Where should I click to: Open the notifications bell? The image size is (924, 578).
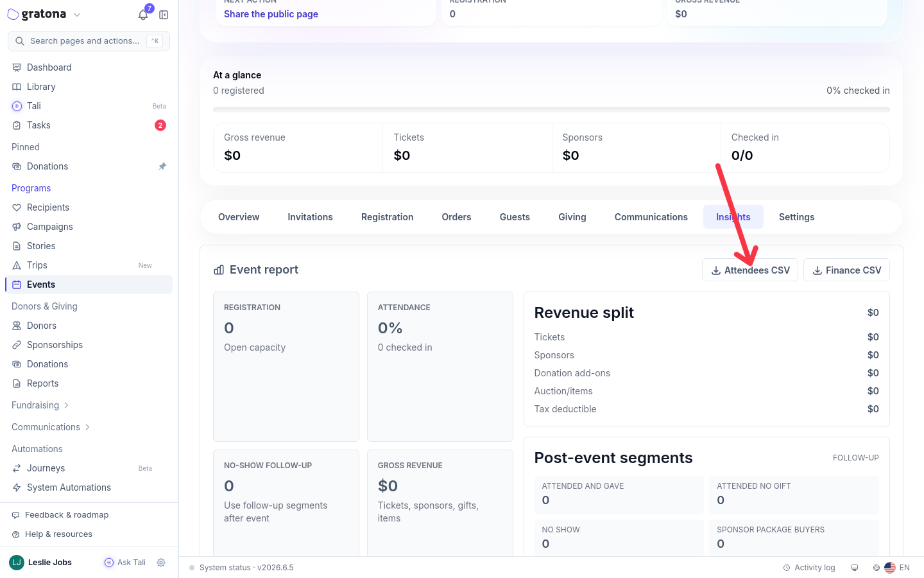(143, 15)
